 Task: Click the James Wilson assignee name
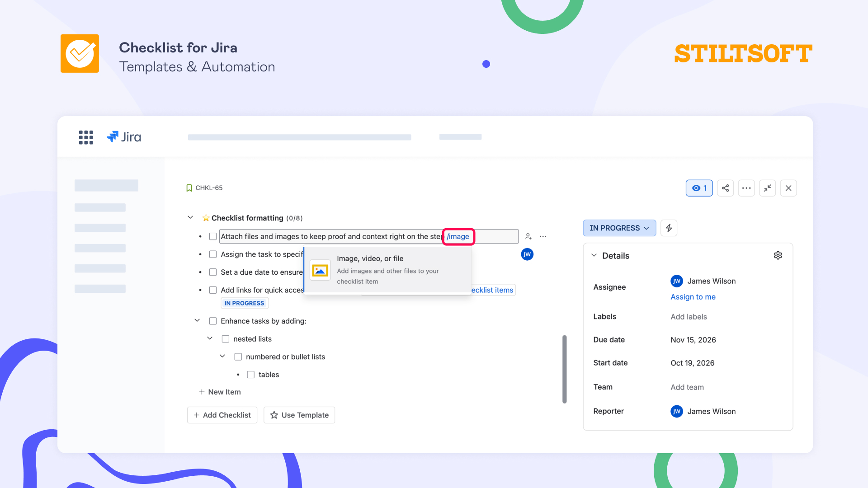point(712,281)
